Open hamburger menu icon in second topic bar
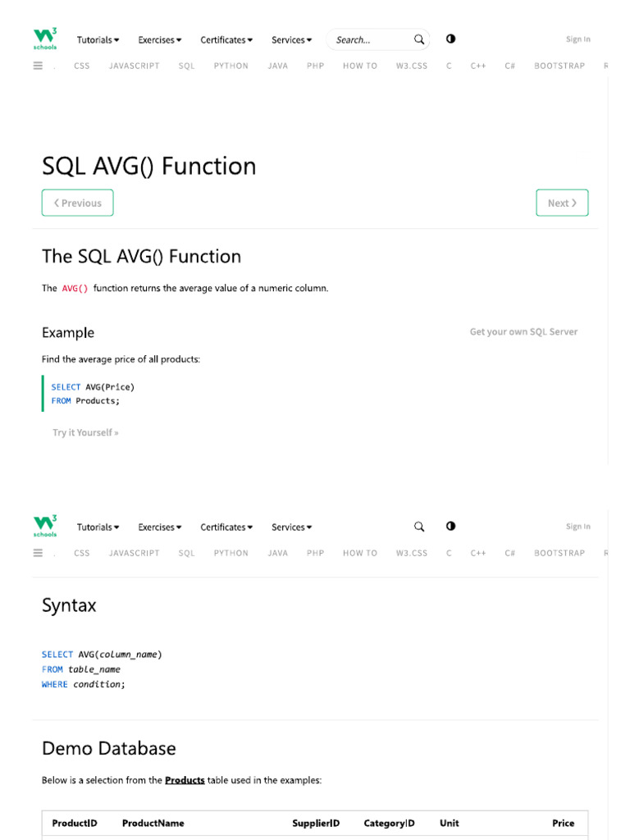This screenshot has width=630, height=840. (x=38, y=553)
